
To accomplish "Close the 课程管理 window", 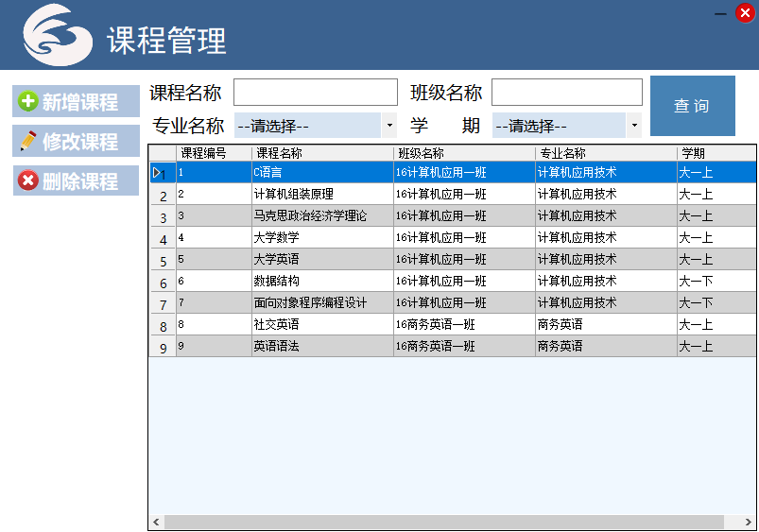I will (745, 13).
